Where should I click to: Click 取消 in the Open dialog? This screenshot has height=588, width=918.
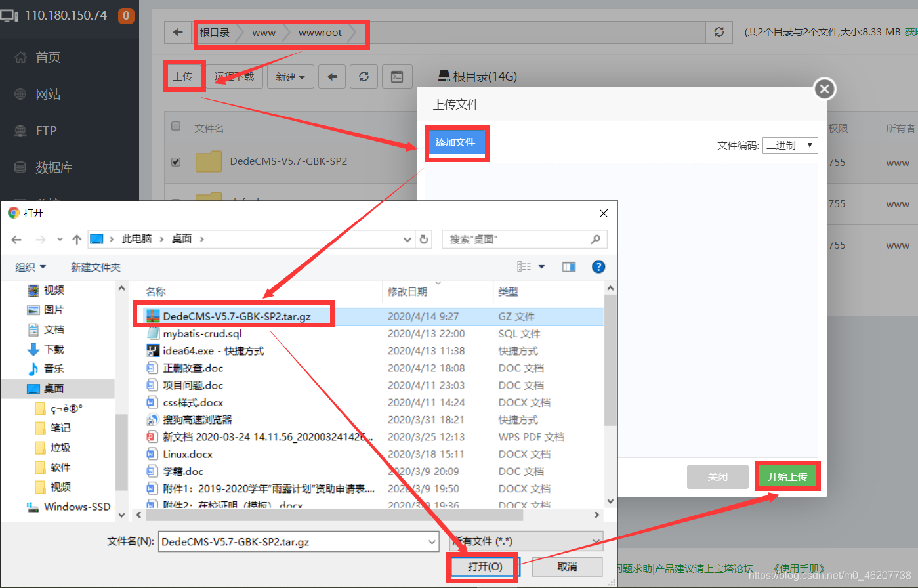click(567, 566)
